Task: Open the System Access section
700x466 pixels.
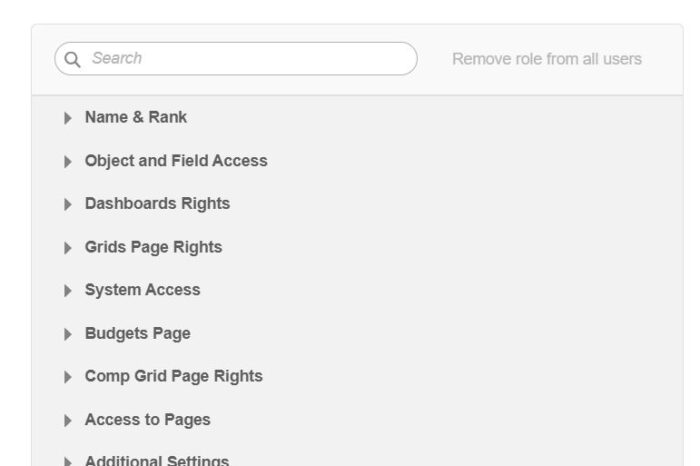Action: pyautogui.click(x=142, y=290)
